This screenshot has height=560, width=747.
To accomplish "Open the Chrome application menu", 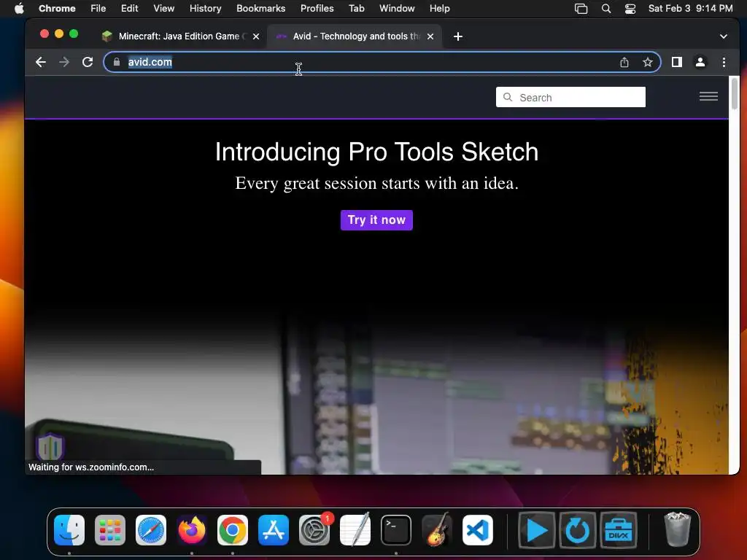I will (x=57, y=9).
